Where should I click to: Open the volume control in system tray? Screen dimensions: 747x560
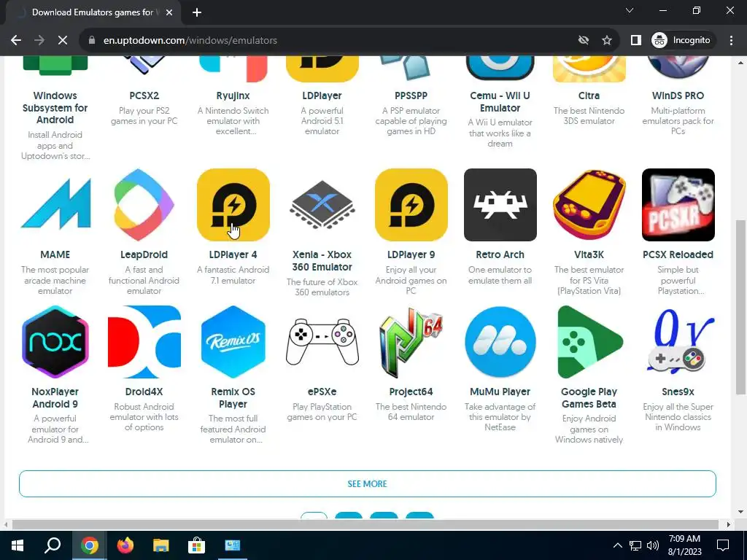point(653,545)
